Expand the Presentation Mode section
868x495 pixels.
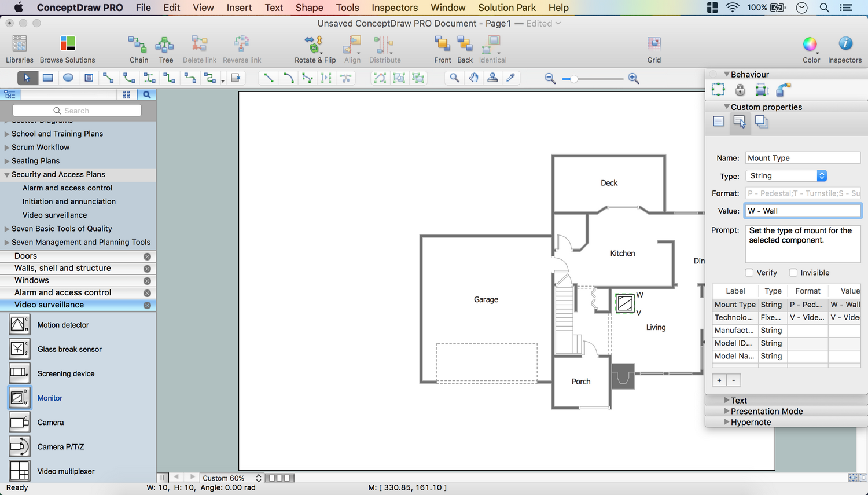click(x=727, y=411)
